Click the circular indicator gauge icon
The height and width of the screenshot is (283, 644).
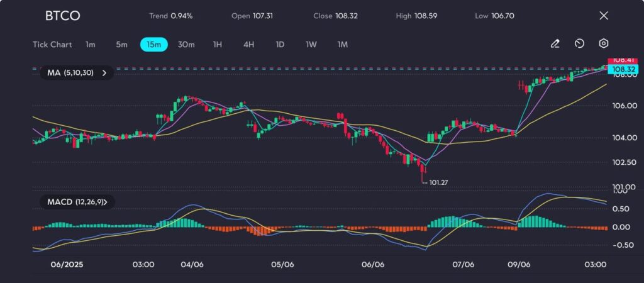(579, 44)
